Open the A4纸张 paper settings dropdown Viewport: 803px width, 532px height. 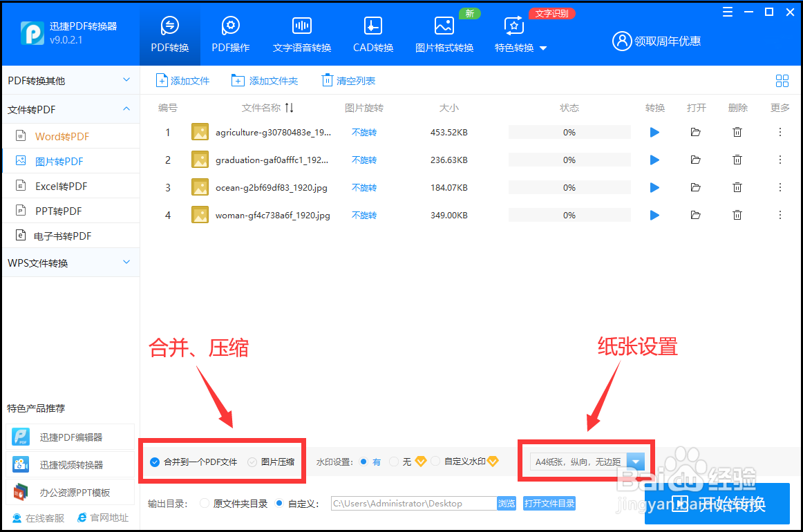coord(636,461)
